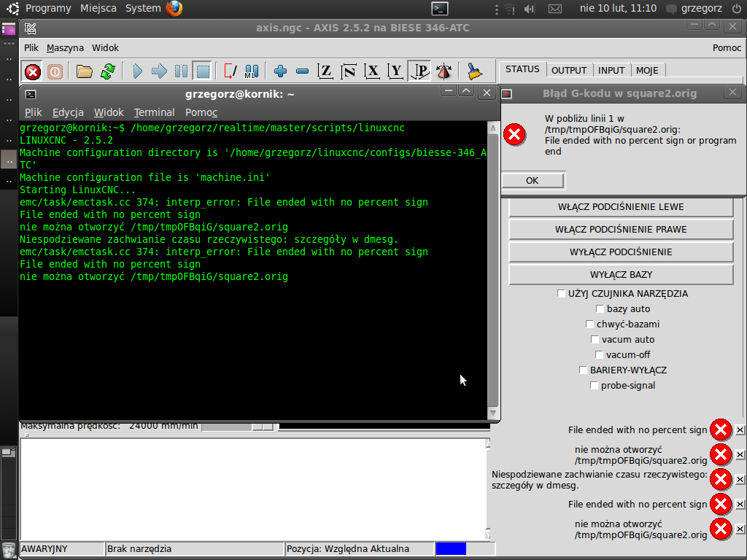Switch to Z top view icon
The image size is (747, 560).
tap(325, 71)
